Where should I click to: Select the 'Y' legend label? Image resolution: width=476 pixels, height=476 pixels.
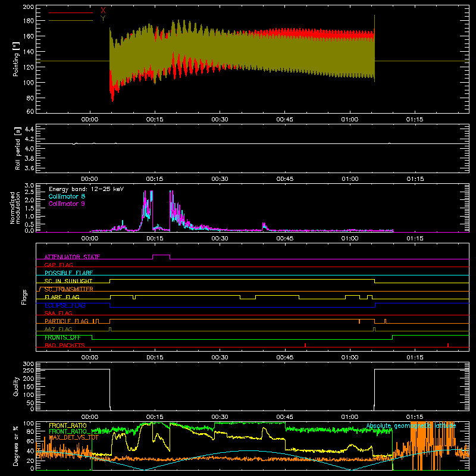tap(103, 18)
